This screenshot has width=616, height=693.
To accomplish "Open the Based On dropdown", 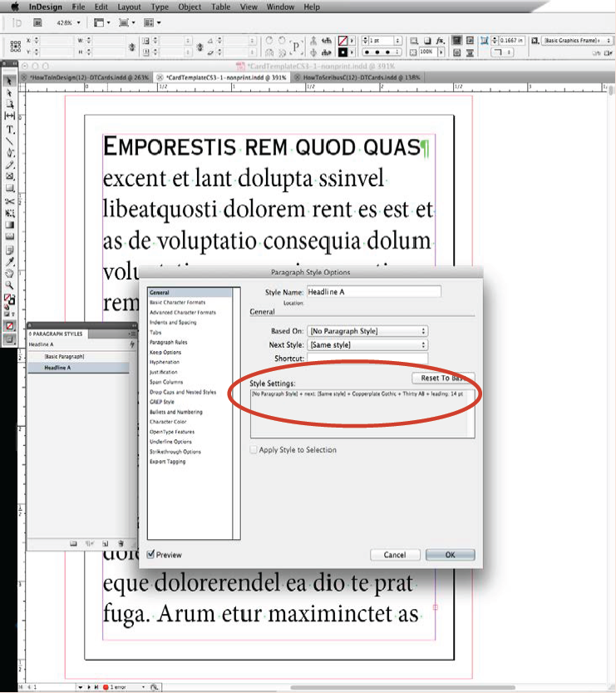I will [x=367, y=331].
